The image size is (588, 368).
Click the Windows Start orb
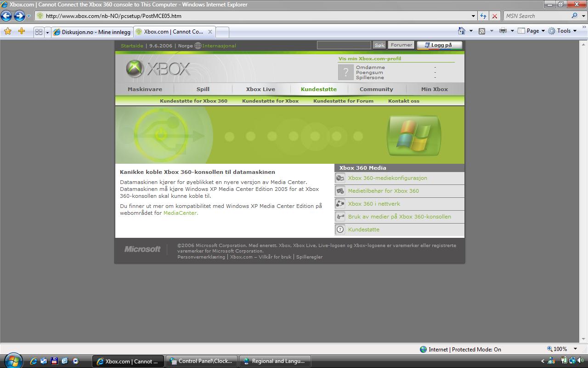12,360
